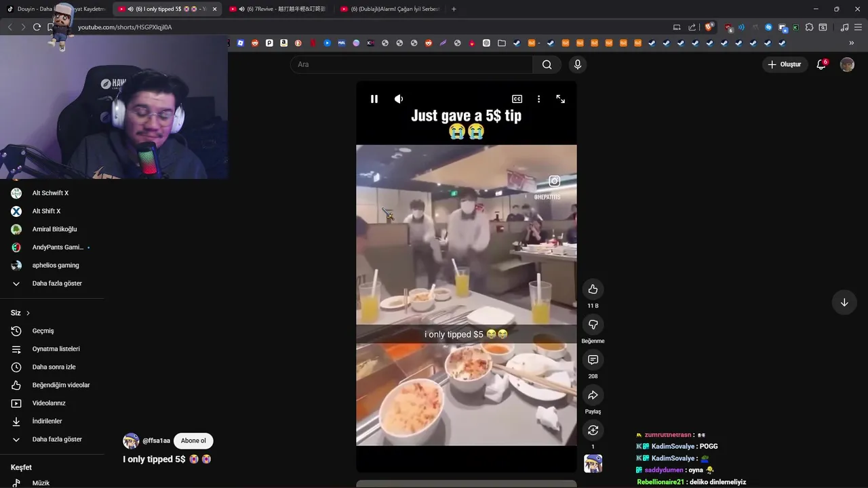
Task: Open the Oluştur create button
Action: point(785,64)
